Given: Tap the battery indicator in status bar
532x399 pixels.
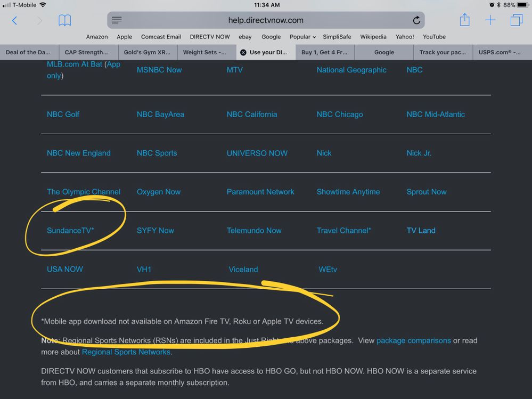Looking at the screenshot, I should pos(523,5).
